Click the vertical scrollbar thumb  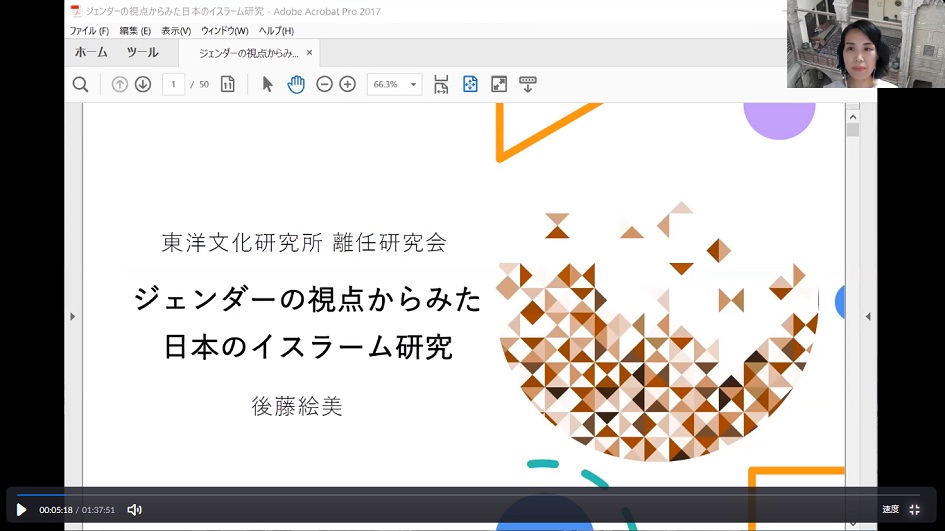pos(853,130)
